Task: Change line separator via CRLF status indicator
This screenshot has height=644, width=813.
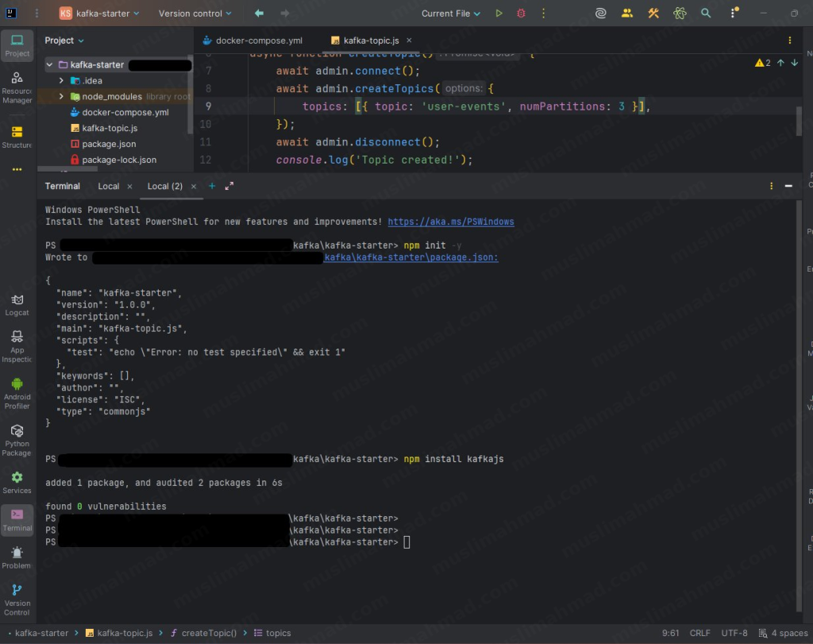Action: (700, 633)
